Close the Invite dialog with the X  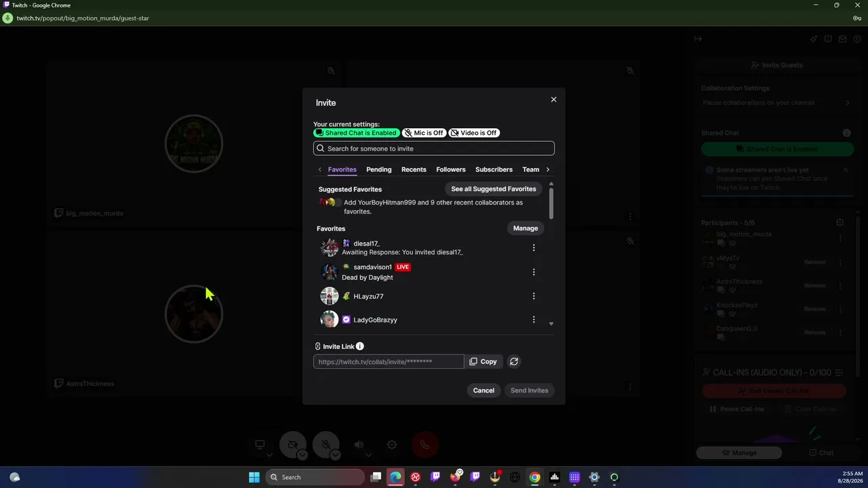[553, 100]
